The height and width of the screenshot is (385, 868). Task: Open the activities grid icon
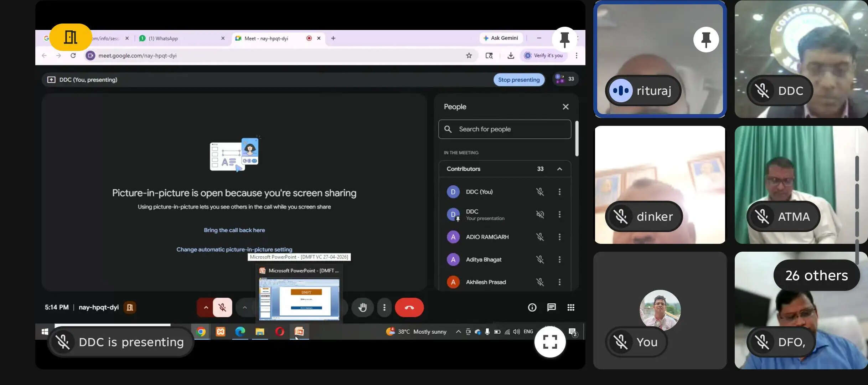tap(570, 307)
